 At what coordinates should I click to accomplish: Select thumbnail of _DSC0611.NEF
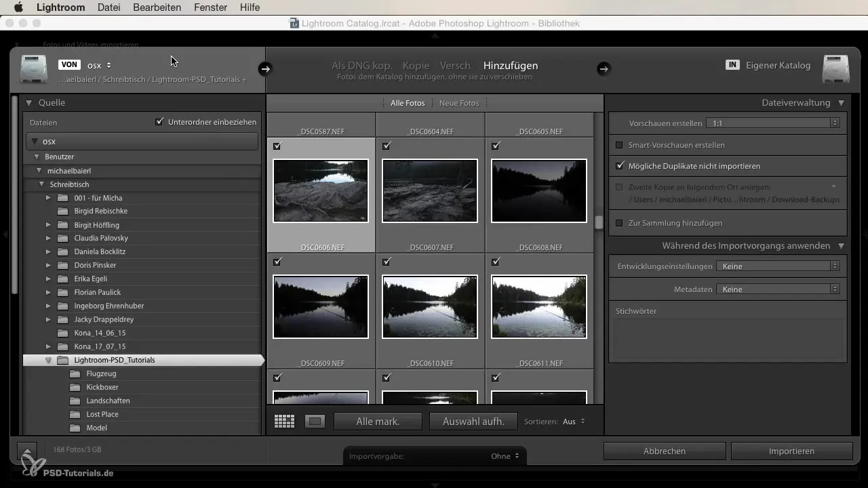539,307
